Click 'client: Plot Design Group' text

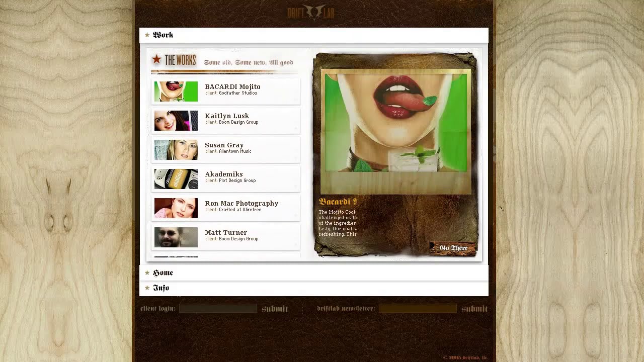[x=230, y=180]
